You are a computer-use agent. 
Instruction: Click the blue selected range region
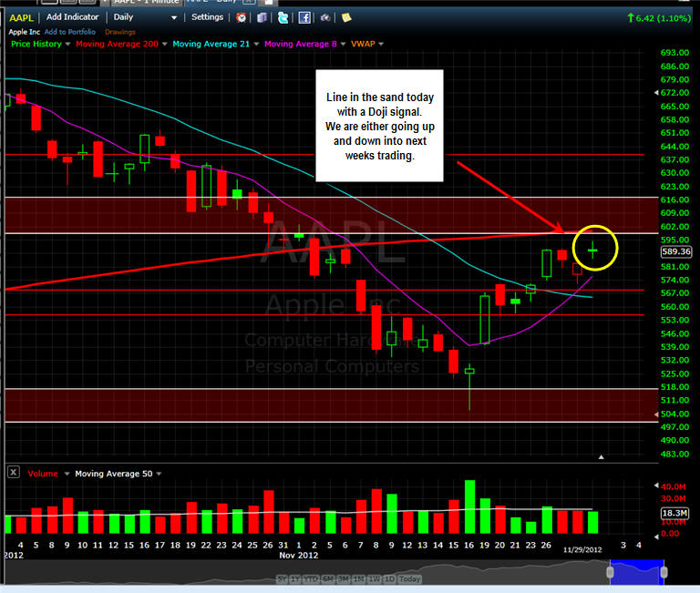pos(637,572)
